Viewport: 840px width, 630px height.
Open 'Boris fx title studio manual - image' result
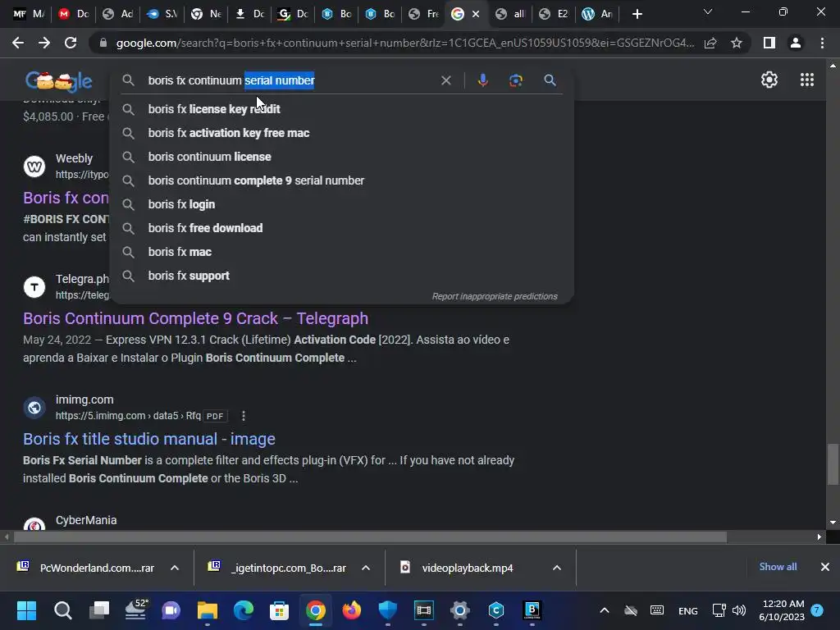(x=149, y=439)
